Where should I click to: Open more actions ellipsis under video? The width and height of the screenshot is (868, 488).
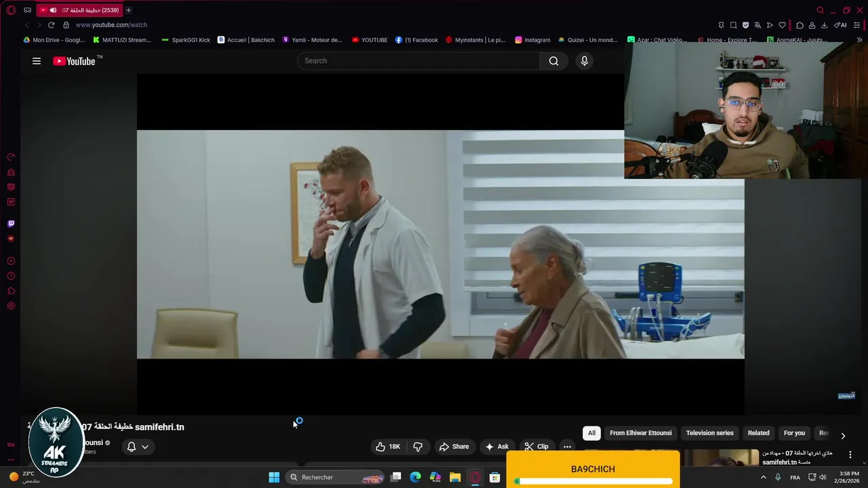567,447
